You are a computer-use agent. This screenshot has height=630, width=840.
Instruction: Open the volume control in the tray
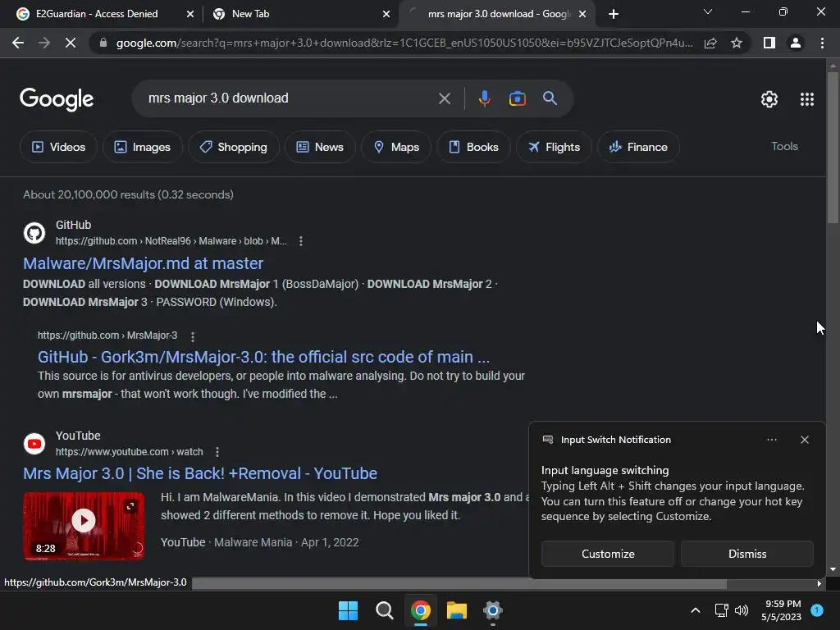(x=742, y=610)
